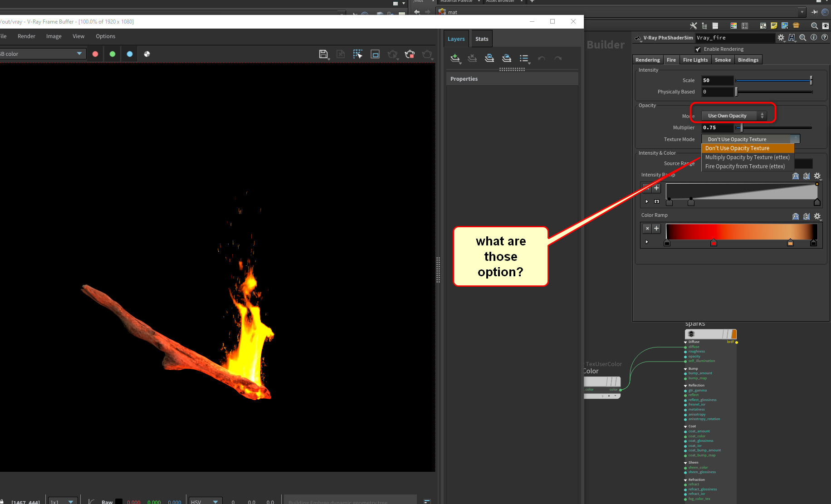The image size is (831, 504).
Task: Click the undo arrow in Layers panel
Action: coord(541,59)
